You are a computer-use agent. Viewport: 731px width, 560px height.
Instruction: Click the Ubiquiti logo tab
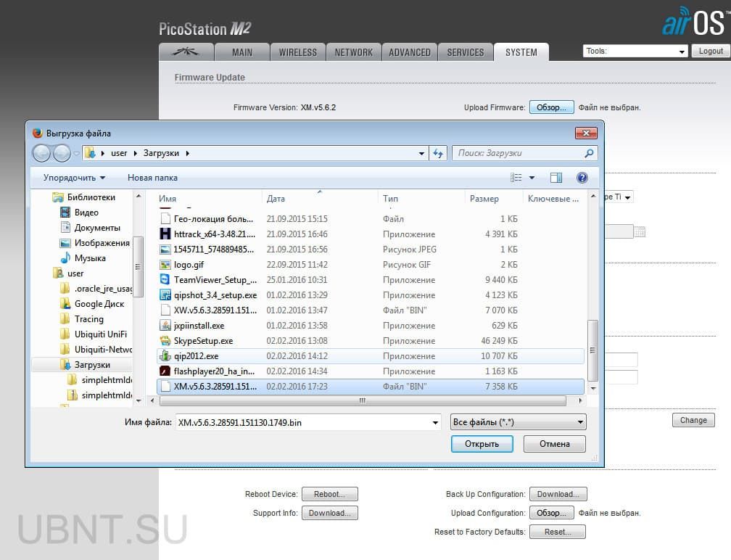click(x=186, y=52)
